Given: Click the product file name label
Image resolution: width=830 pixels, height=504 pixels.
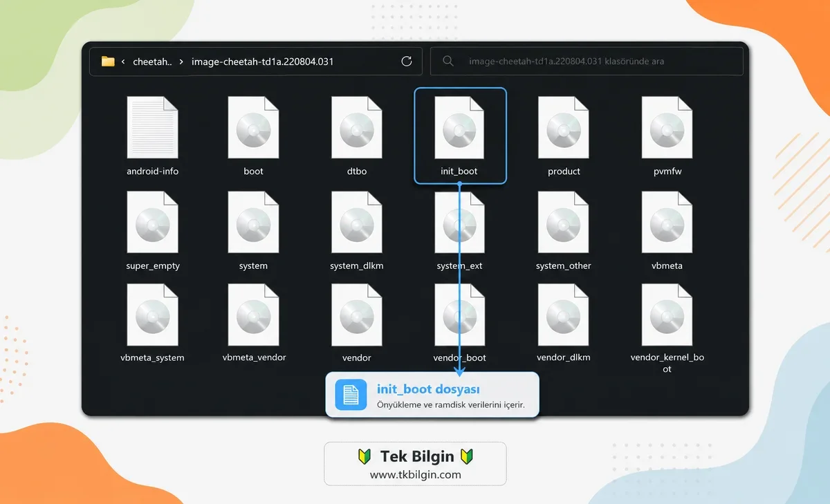Looking at the screenshot, I should click(564, 171).
